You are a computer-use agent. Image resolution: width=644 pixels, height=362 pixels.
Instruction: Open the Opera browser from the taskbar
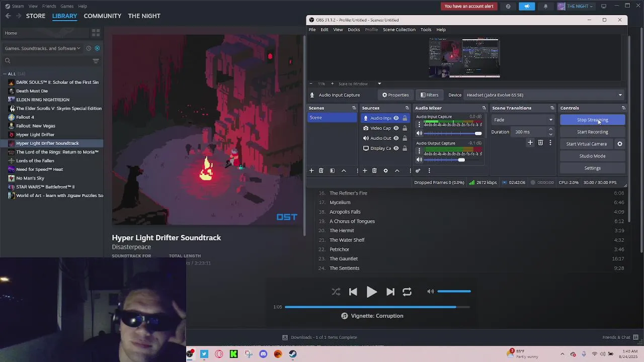tap(219, 354)
